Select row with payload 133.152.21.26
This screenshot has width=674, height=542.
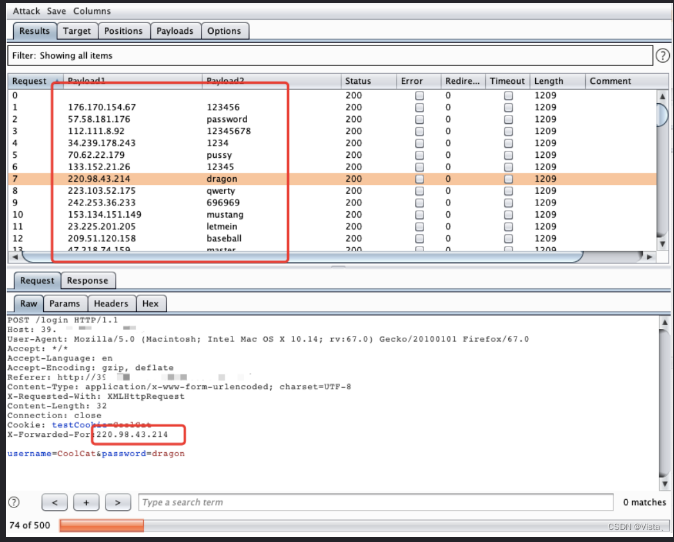tap(332, 167)
